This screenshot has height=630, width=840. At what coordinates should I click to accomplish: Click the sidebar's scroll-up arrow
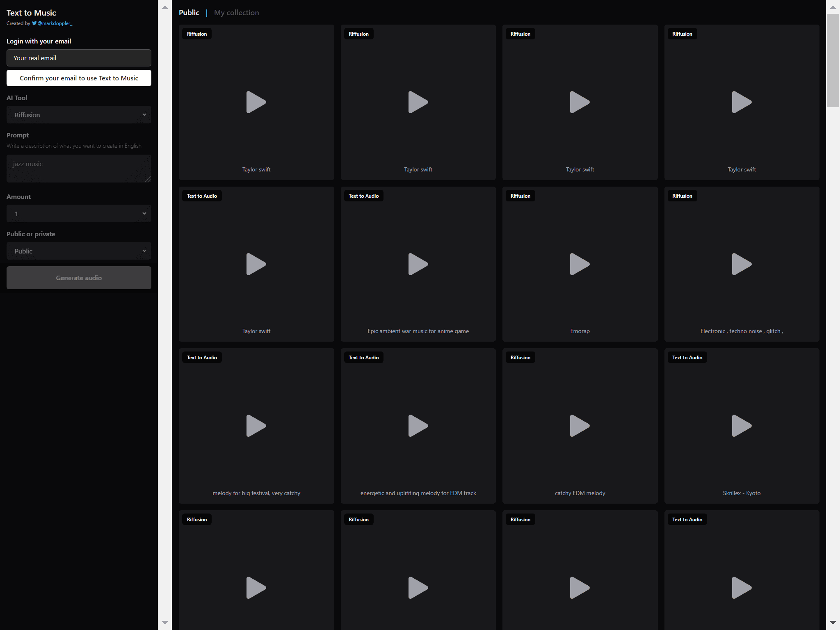coord(165,7)
